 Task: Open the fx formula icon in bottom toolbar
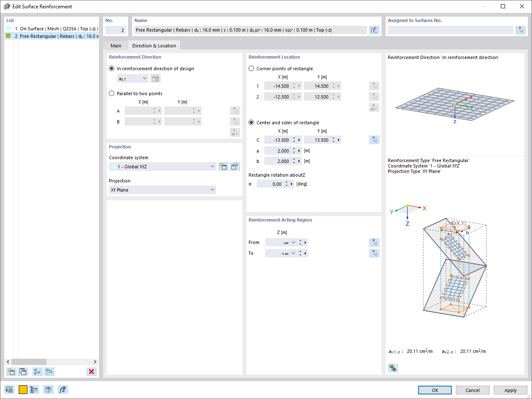(x=63, y=390)
